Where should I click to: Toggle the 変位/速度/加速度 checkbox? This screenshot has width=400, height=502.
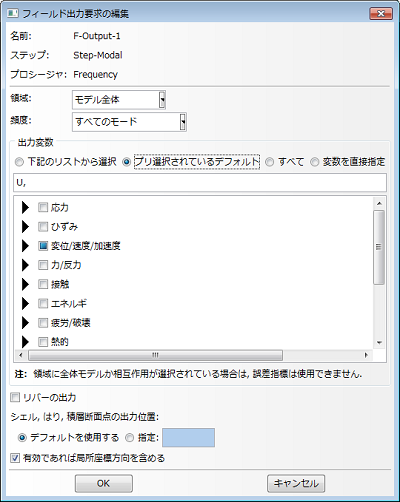[x=43, y=246]
